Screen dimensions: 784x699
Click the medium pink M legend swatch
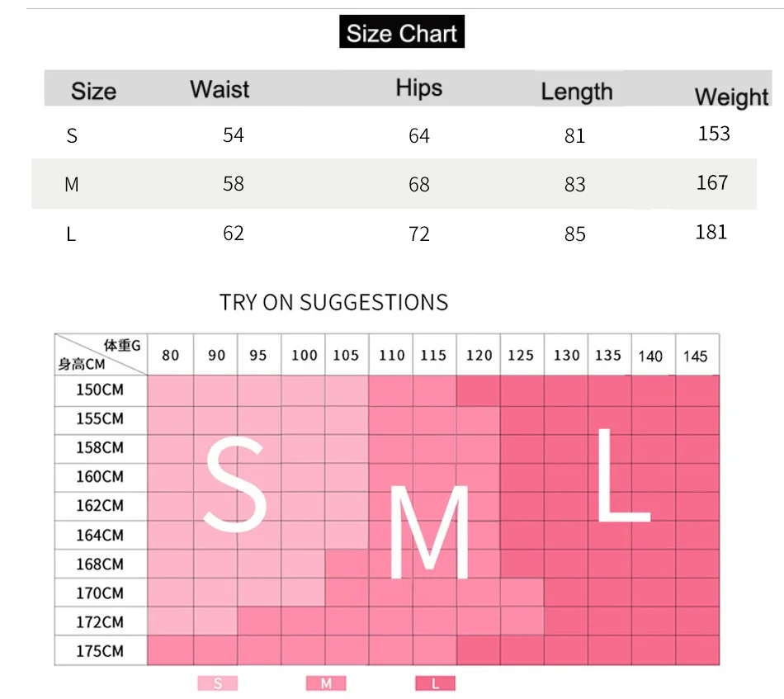[326, 682]
